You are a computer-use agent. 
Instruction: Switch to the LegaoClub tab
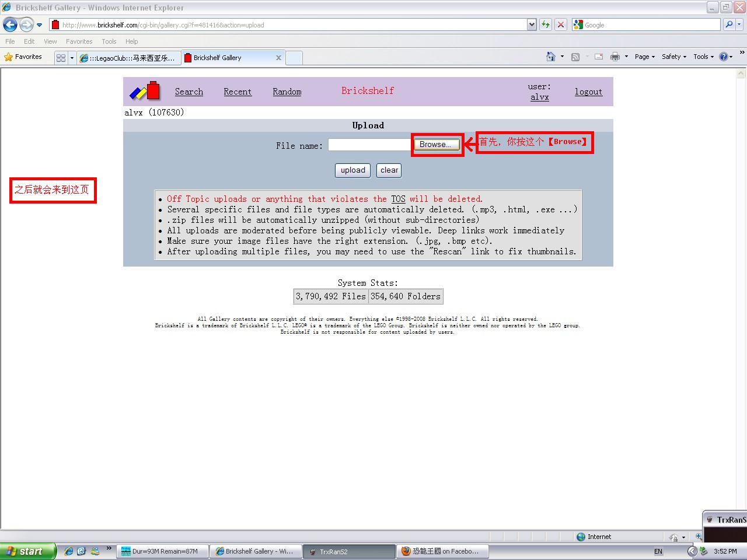pos(128,58)
